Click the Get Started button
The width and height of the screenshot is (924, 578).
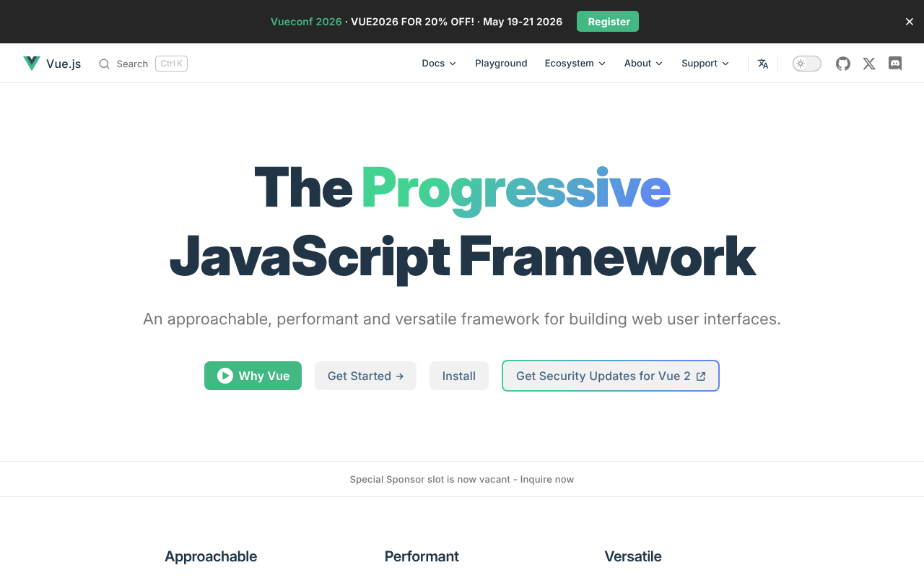coord(365,376)
